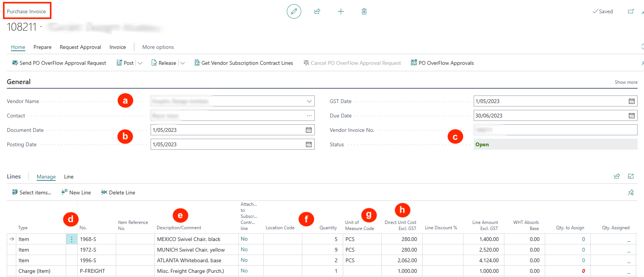Open Due Date calendar picker

(632, 116)
